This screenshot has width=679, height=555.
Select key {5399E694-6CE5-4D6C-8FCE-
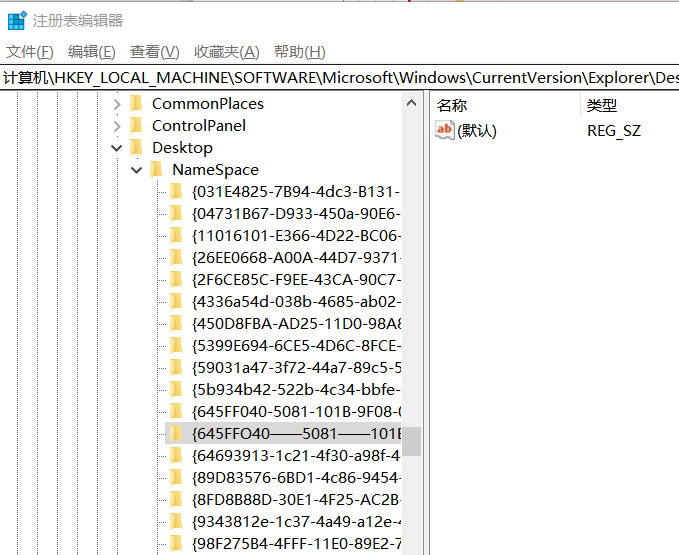(296, 346)
